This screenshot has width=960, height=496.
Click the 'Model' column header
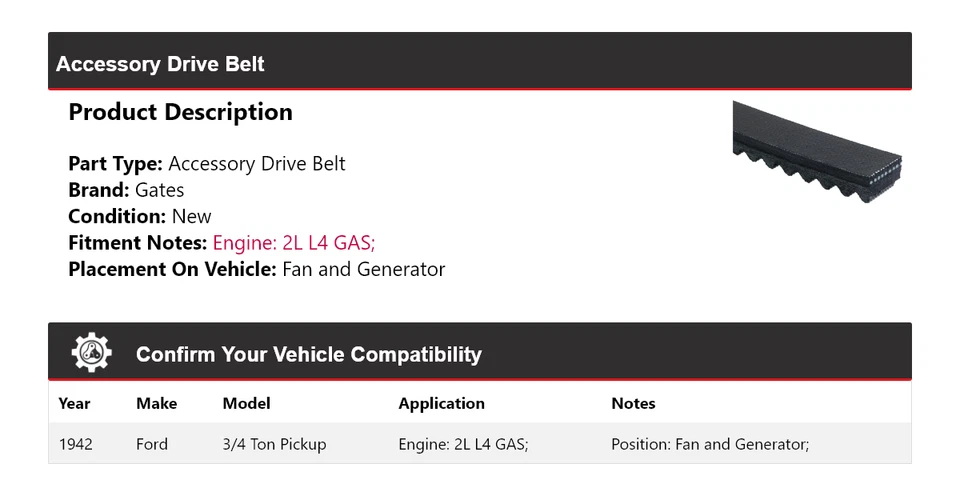[246, 404]
